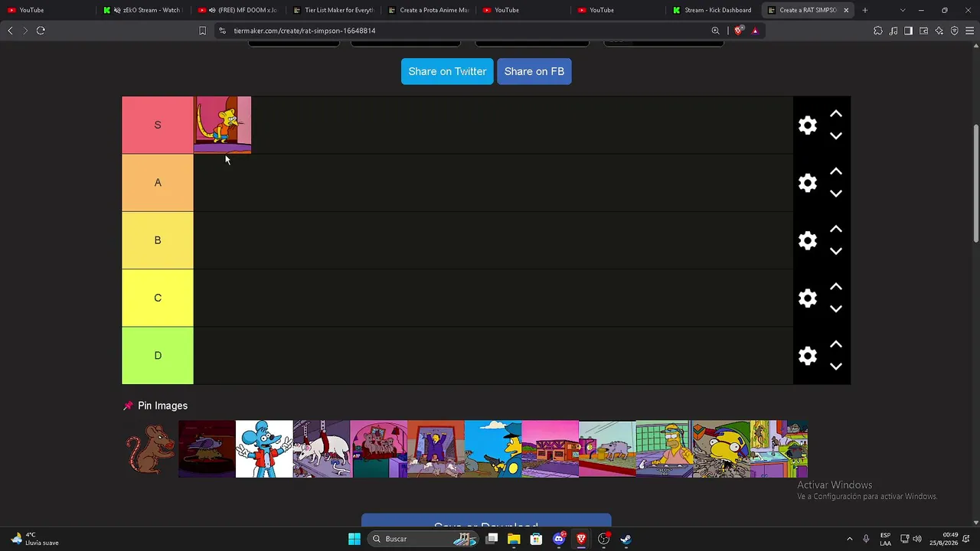Viewport: 980px width, 551px height.
Task: Move C tier row up
Action: [836, 287]
